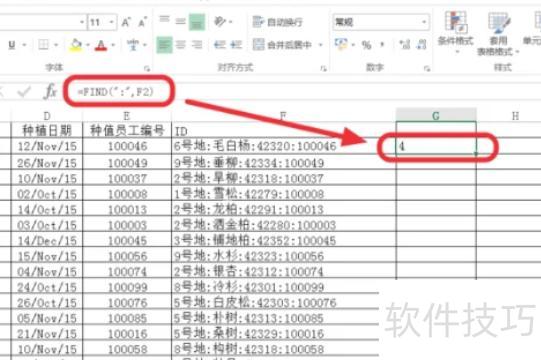
Task: Select cell 21/Nov/15
Action: (47, 333)
